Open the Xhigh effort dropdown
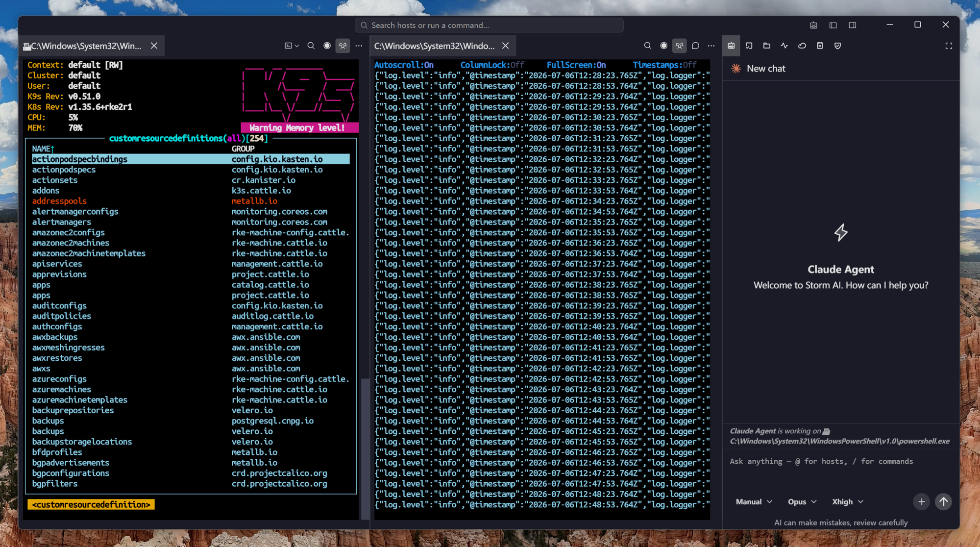This screenshot has width=980, height=547. tap(848, 501)
